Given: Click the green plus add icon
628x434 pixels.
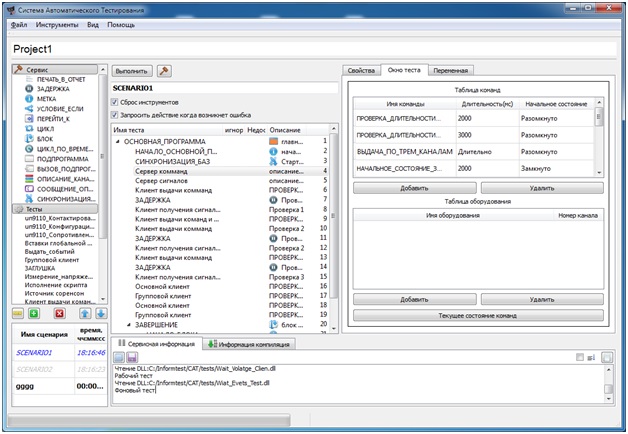Looking at the screenshot, I should click(x=34, y=313).
